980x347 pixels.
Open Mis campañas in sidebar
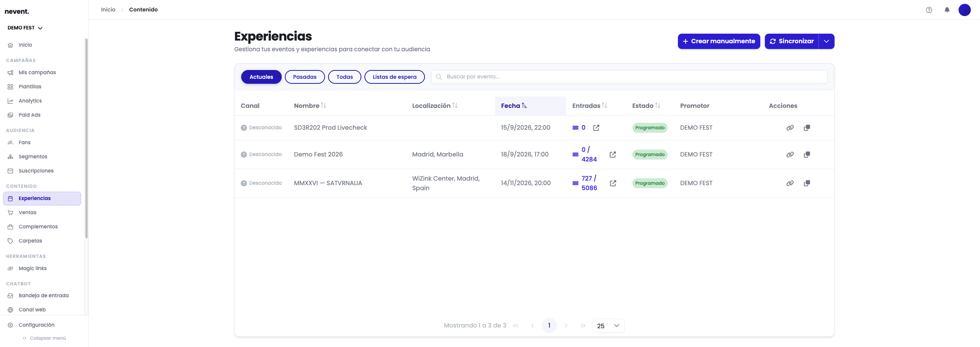click(x=42, y=72)
